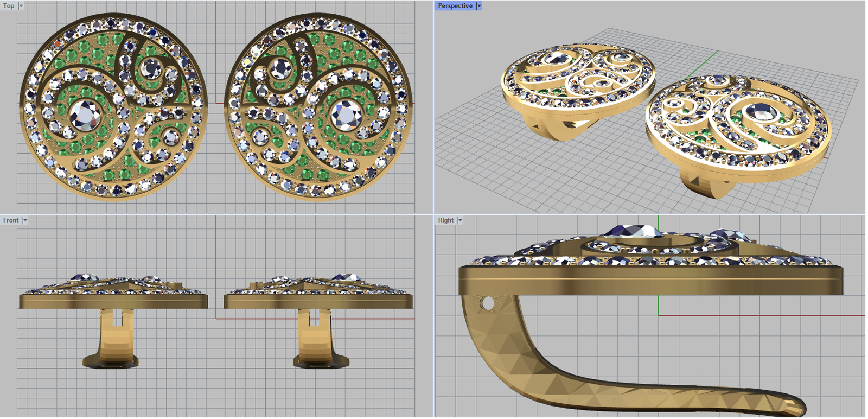868x419 pixels.
Task: Expand the Front viewport dropdown arrow
Action: pyautogui.click(x=25, y=220)
